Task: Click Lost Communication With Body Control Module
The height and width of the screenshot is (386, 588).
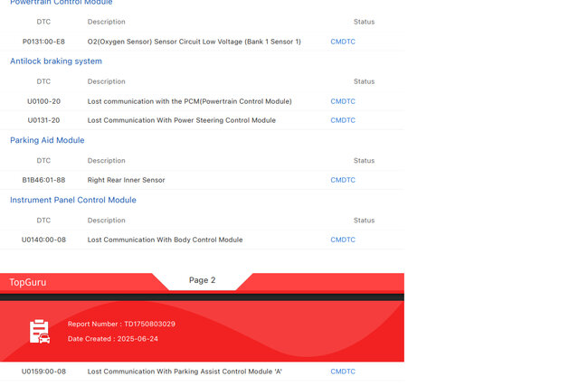Action: tap(165, 240)
